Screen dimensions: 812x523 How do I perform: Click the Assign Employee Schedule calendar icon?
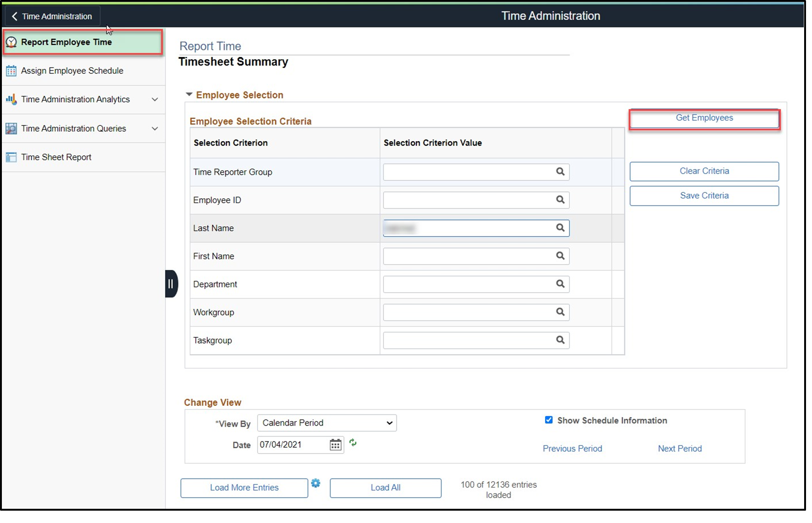point(11,71)
